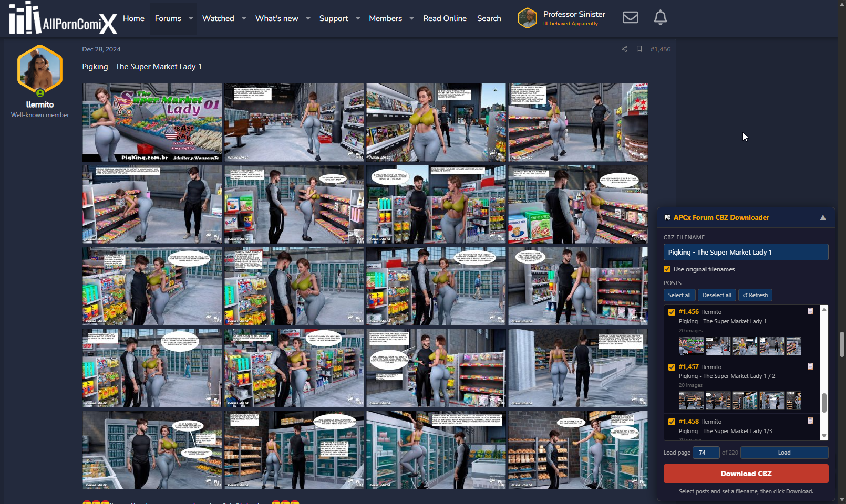Image resolution: width=846 pixels, height=504 pixels.
Task: Go to the Home nav item
Action: coord(133,18)
